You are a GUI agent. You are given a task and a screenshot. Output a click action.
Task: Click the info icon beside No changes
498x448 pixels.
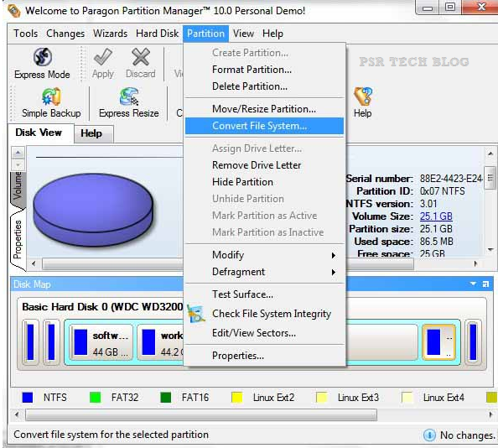point(429,435)
